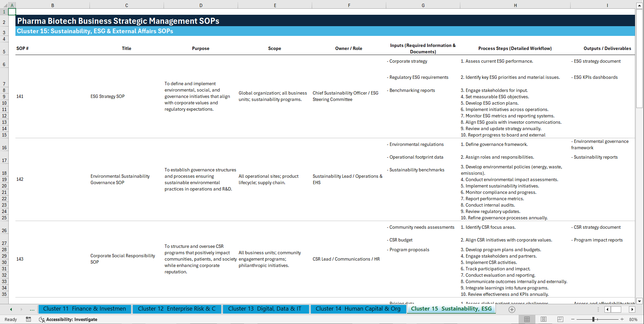This screenshot has height=324, width=644.
Task: Click 80% to open the Zoom dialog
Action: 633,319
